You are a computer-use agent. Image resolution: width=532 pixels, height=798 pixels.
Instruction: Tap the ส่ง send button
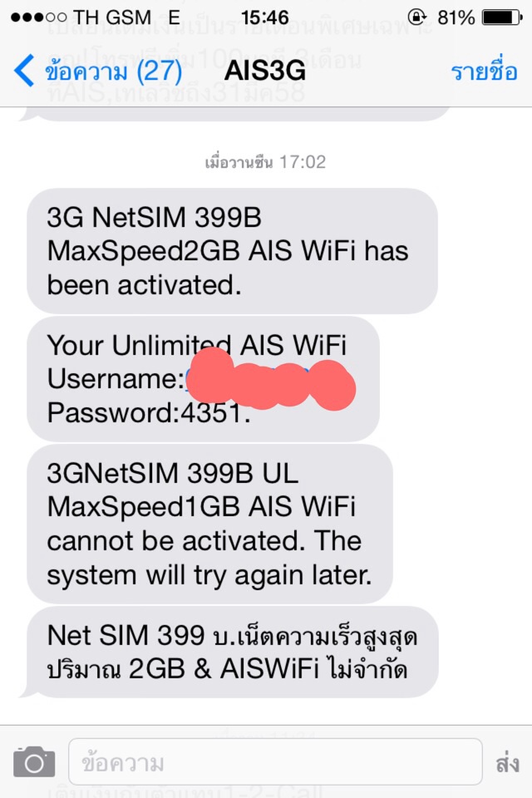point(507,763)
